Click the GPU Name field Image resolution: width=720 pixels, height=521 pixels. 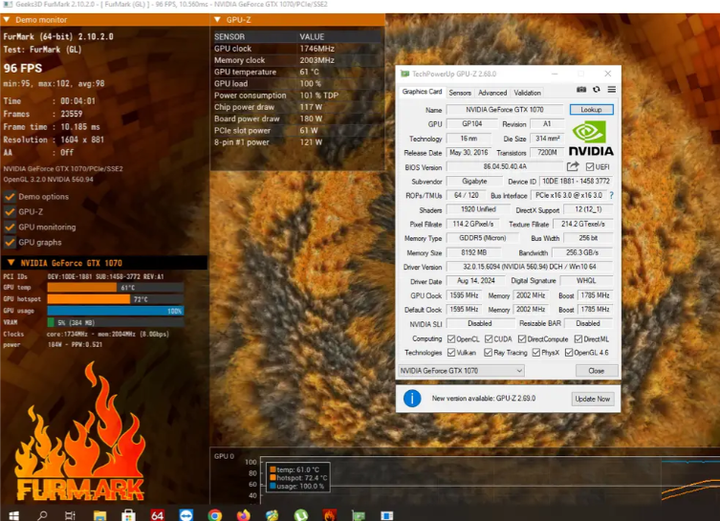[x=505, y=110]
